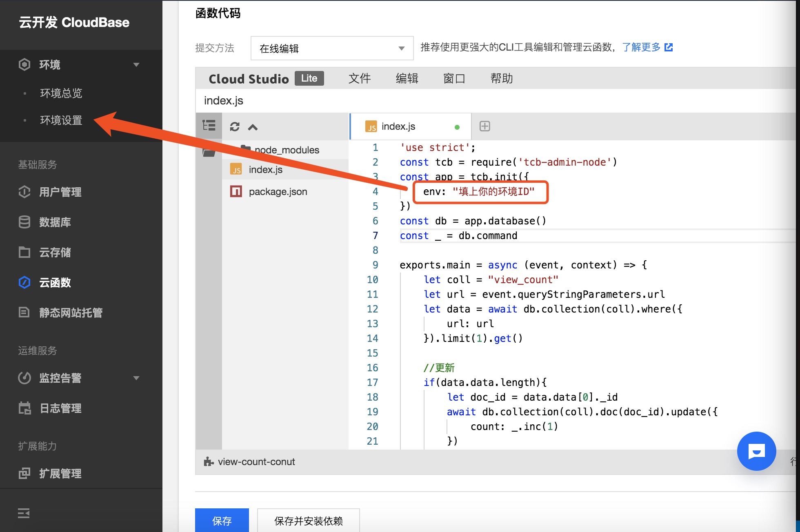The height and width of the screenshot is (532, 800).
Task: Click the 数据库 database icon
Action: point(24,222)
